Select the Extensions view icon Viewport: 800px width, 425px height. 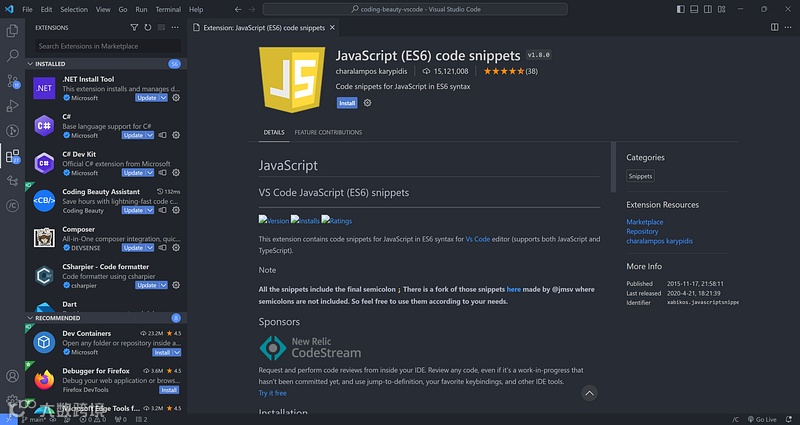click(x=12, y=156)
